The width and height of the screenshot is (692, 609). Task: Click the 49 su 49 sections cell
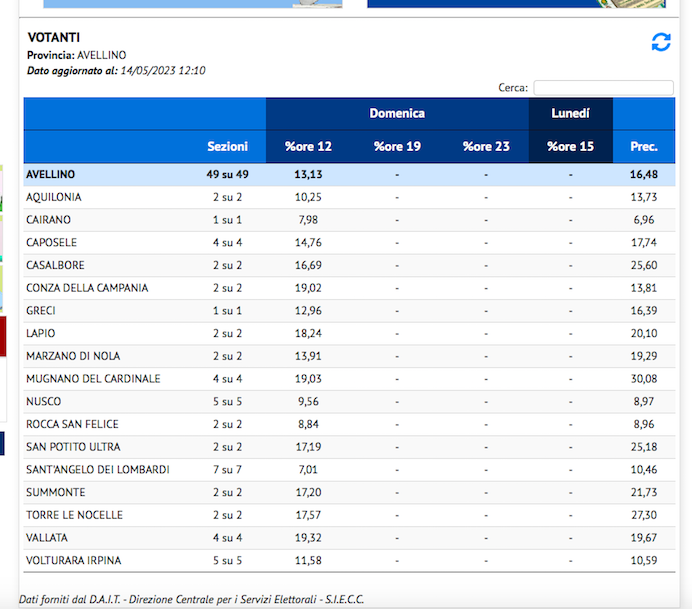227,174
